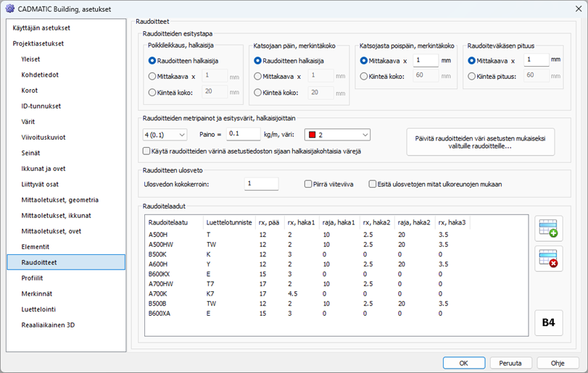
Task: Click Peruuta to cancel
Action: point(510,363)
